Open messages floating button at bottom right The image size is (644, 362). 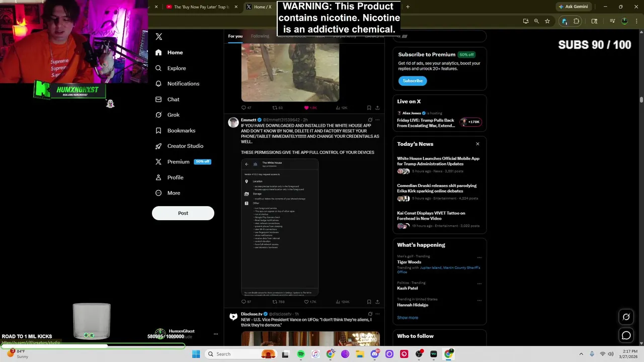click(x=626, y=335)
